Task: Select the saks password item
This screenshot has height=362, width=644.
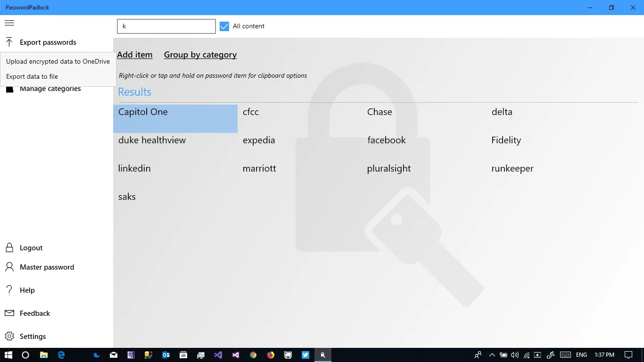Action: click(x=175, y=204)
